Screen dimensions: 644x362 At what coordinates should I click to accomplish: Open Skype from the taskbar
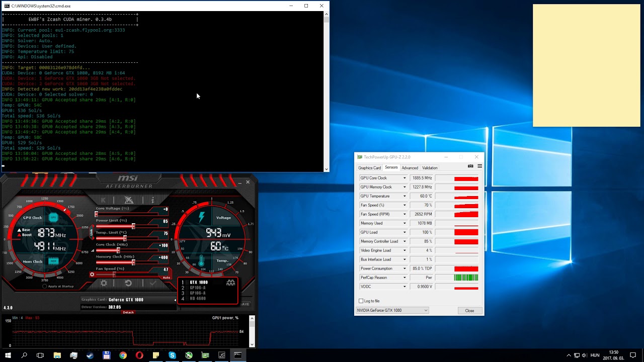[x=172, y=355]
